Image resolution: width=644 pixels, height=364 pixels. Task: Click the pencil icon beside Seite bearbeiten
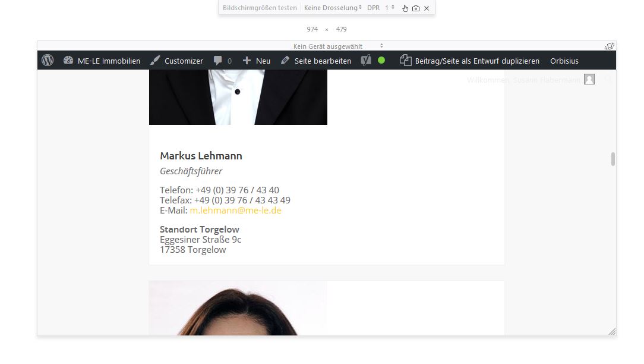[285, 61]
